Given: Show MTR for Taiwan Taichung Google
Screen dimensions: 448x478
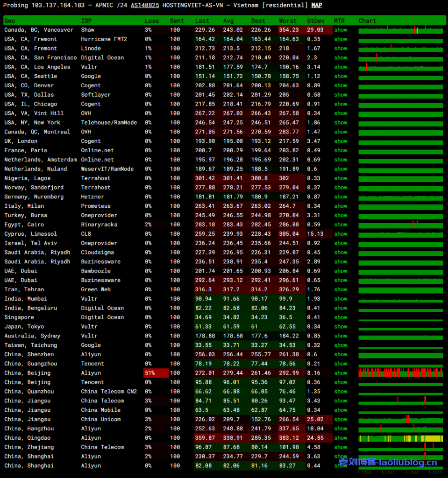Looking at the screenshot, I should tap(341, 345).
